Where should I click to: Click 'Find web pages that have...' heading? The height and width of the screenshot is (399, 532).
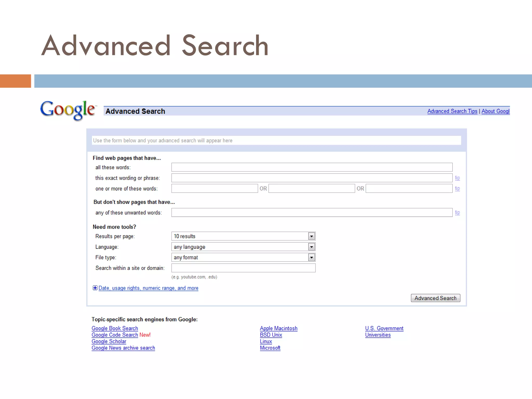[127, 158]
